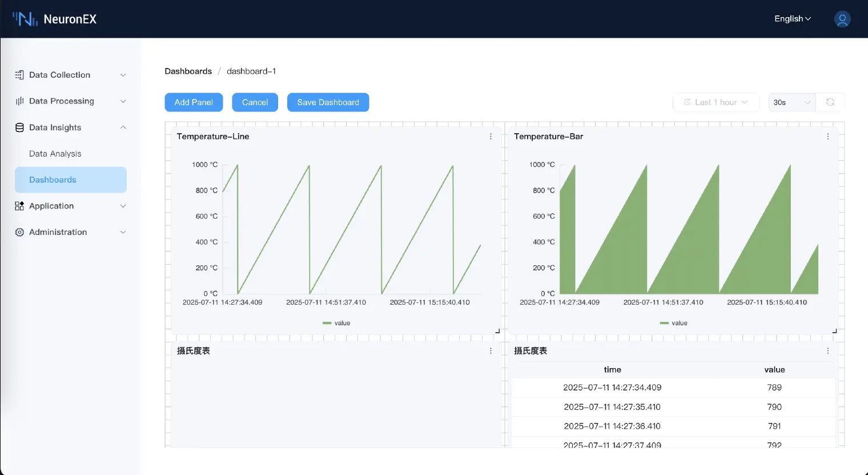Click the Data Collection sidebar icon
Image resolution: width=868 pixels, height=475 pixels.
(19, 75)
